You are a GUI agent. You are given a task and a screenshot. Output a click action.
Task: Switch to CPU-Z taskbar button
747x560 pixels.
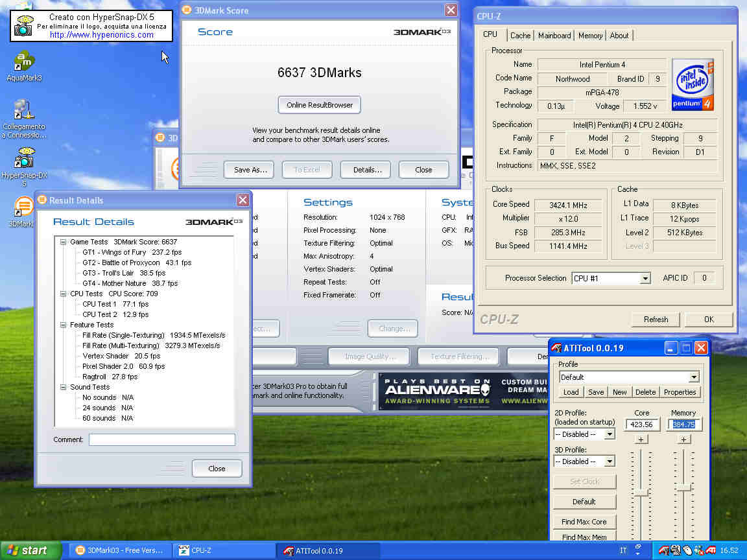tap(223, 550)
